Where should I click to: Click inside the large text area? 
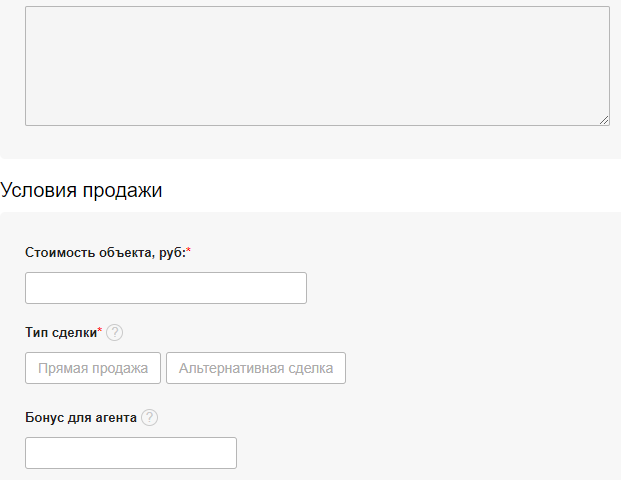pyautogui.click(x=317, y=66)
